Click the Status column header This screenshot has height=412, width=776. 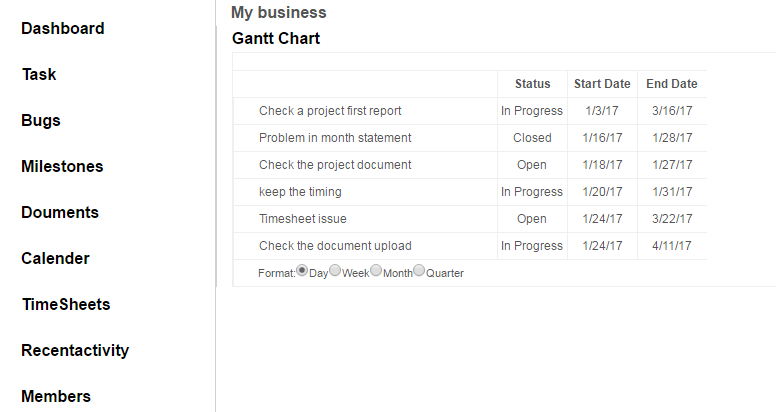click(x=533, y=84)
